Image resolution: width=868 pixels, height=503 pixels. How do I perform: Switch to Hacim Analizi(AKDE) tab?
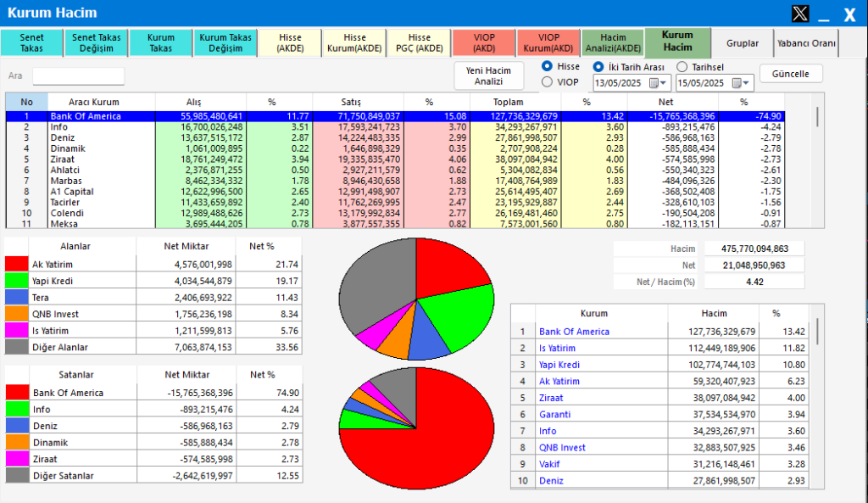(613, 42)
